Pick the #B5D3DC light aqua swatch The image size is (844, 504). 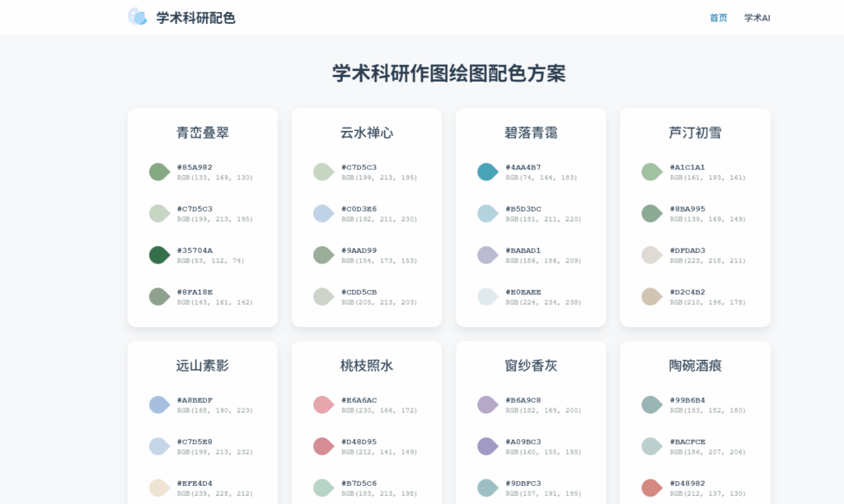tap(488, 213)
